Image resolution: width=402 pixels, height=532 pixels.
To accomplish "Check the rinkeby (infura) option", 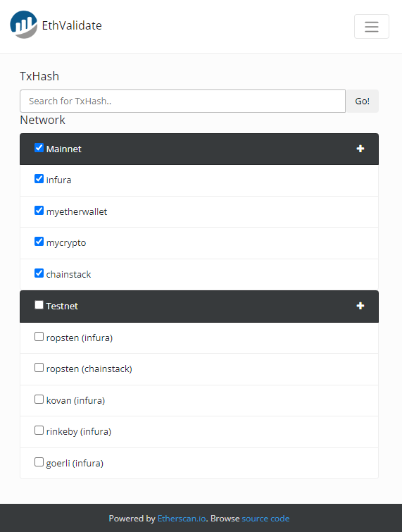I will click(x=39, y=431).
